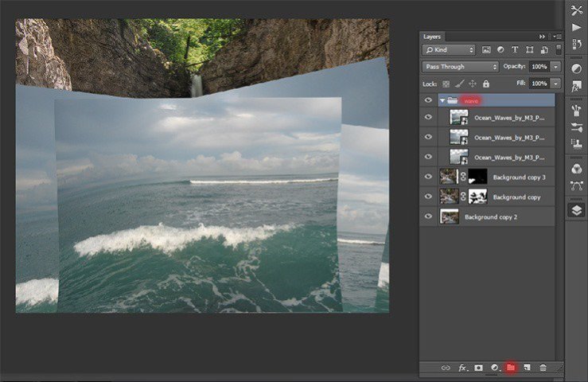The height and width of the screenshot is (382, 588).
Task: Open the Opacity slider arrow
Action: point(555,67)
